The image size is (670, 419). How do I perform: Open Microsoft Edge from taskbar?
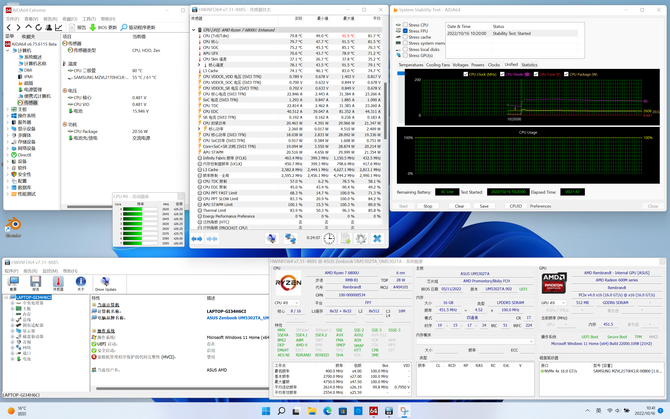[327, 411]
